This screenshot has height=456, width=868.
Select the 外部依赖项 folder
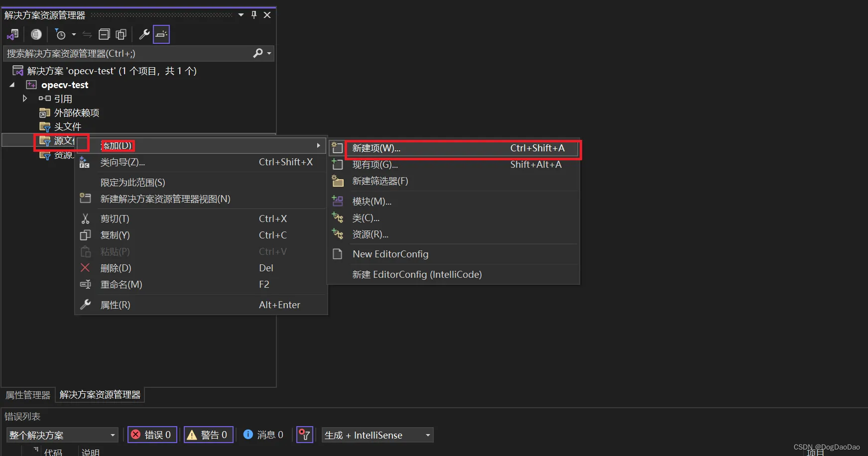[76, 113]
